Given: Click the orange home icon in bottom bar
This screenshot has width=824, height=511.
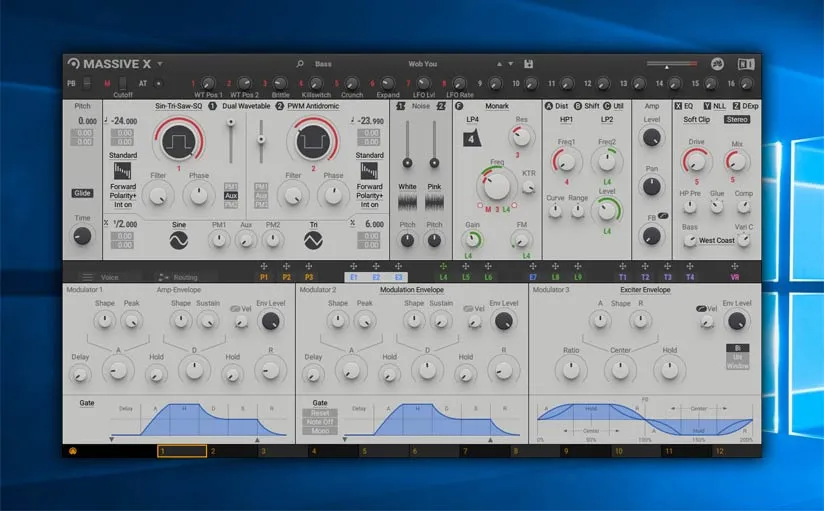Looking at the screenshot, I should 73,451.
